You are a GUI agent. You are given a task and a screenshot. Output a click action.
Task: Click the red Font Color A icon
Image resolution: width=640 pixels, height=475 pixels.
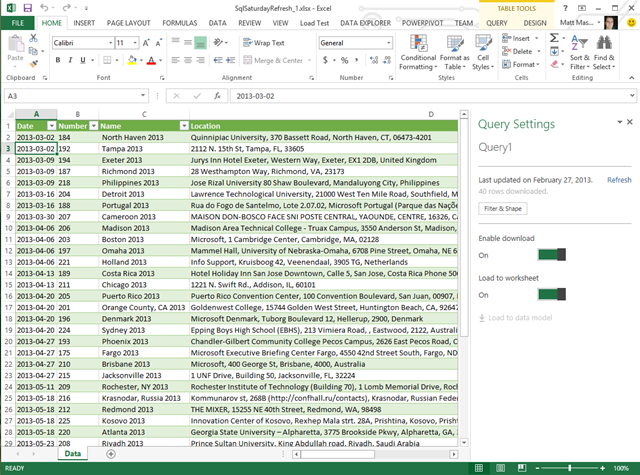pyautogui.click(x=151, y=60)
